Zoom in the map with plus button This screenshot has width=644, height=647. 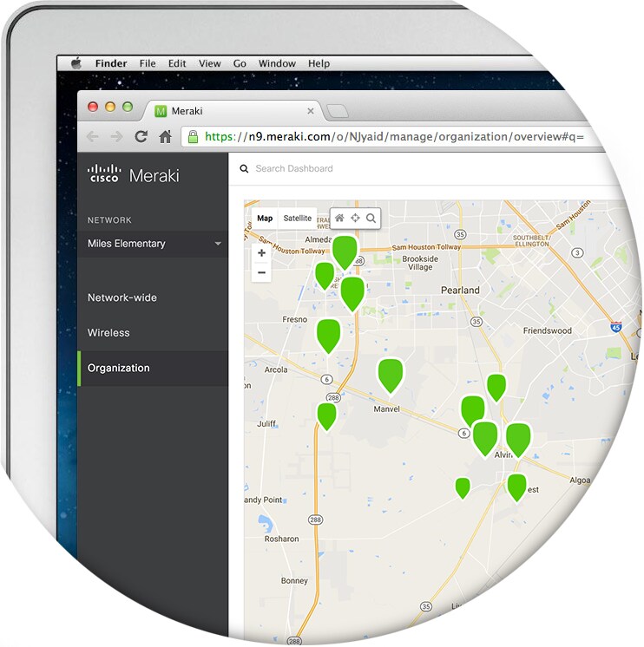click(x=261, y=253)
